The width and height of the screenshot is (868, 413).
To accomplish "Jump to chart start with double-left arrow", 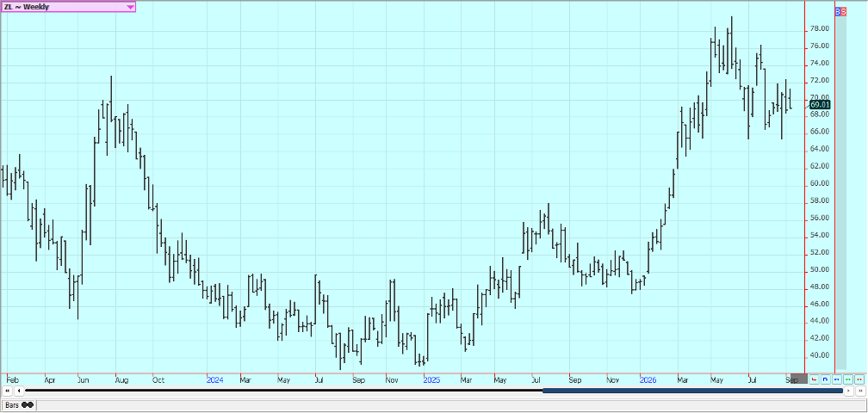I will 8,391.
